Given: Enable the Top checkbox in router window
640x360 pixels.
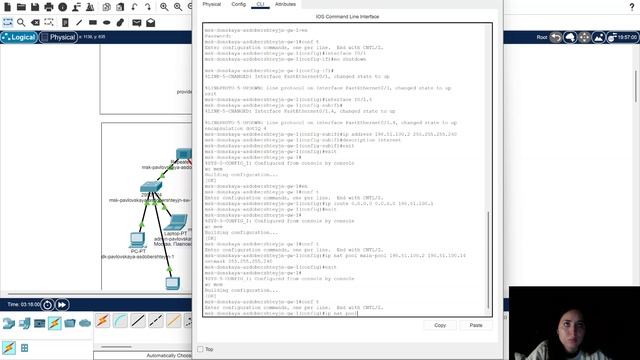Looking at the screenshot, I should coord(200,349).
